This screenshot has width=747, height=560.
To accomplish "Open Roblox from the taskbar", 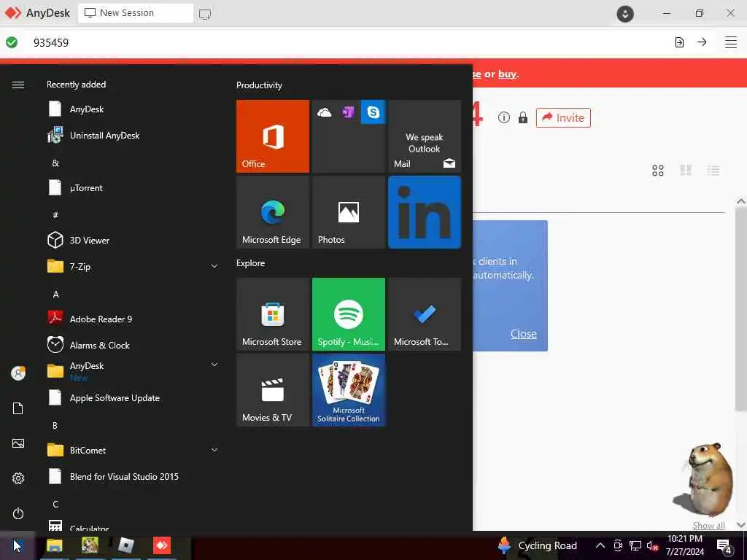I will pyautogui.click(x=125, y=545).
